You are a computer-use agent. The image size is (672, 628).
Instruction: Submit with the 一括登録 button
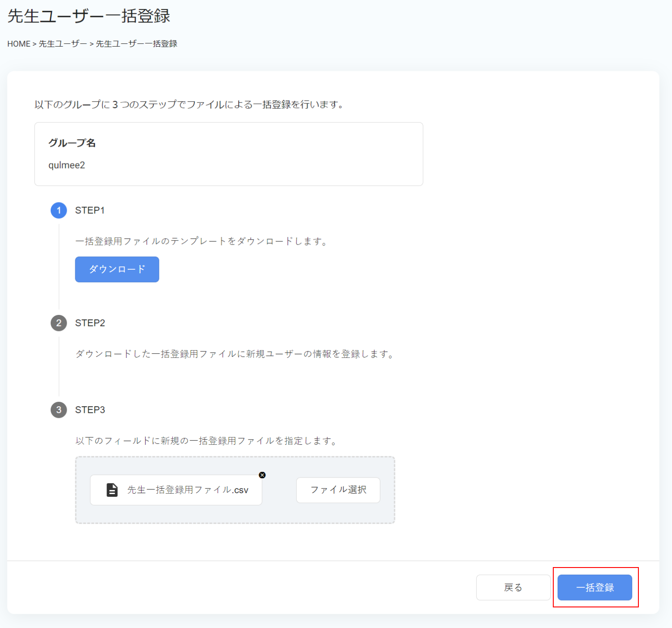click(x=594, y=587)
